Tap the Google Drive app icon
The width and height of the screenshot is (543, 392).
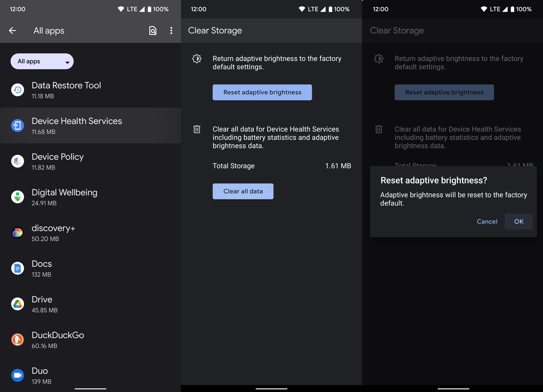[x=17, y=304]
